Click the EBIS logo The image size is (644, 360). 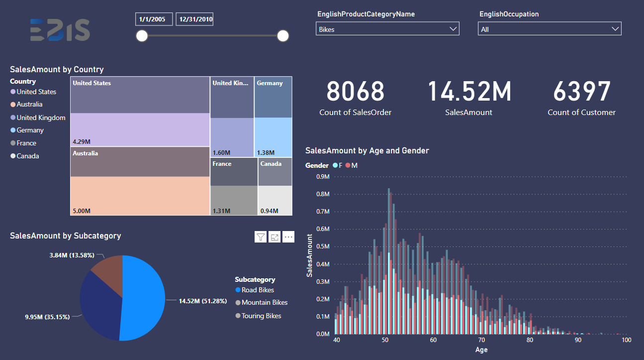(x=60, y=30)
